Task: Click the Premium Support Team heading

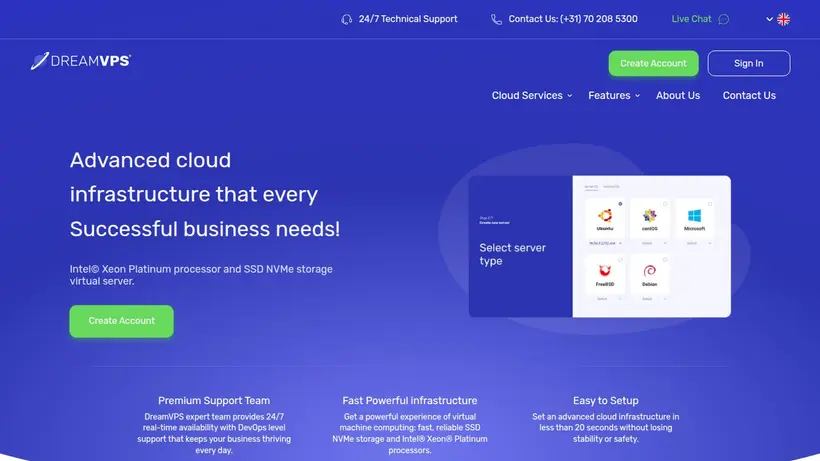Action: (x=214, y=400)
